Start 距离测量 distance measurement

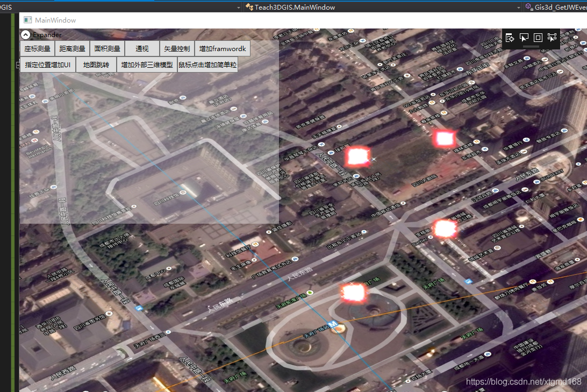pos(72,49)
